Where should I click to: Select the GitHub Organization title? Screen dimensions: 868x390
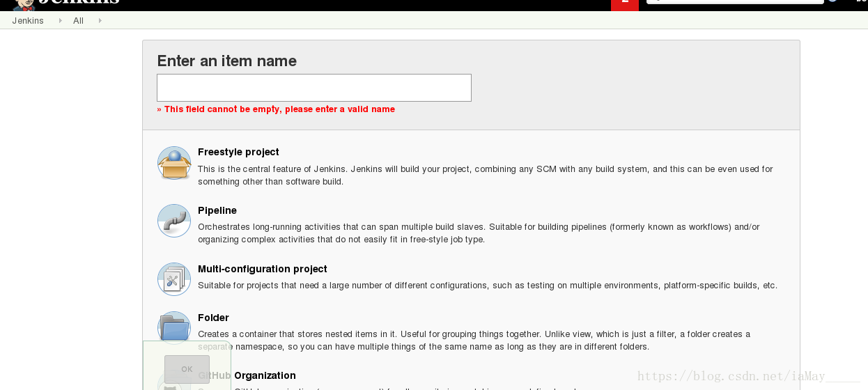[247, 375]
